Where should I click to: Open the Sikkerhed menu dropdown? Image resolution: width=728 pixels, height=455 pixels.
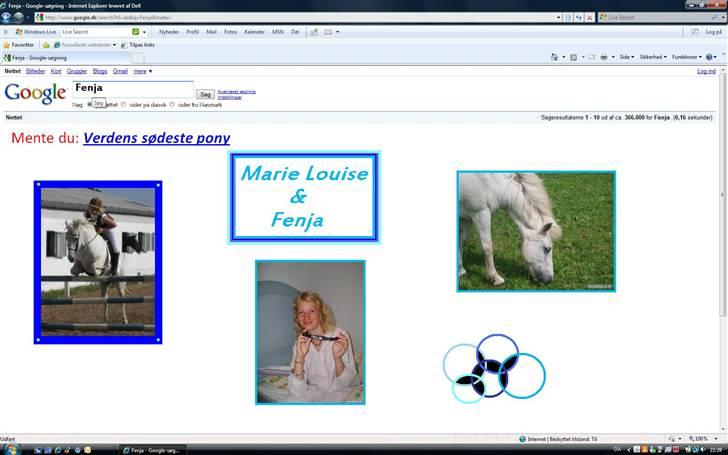[x=653, y=57]
